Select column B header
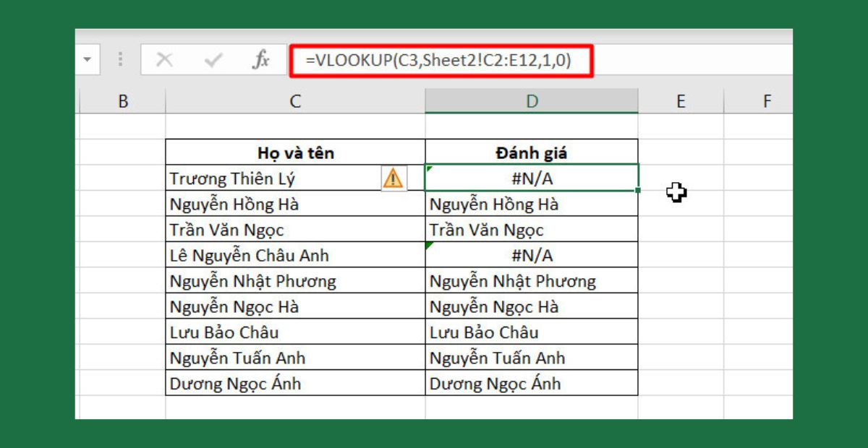This screenshot has width=868, height=448. pyautogui.click(x=122, y=101)
